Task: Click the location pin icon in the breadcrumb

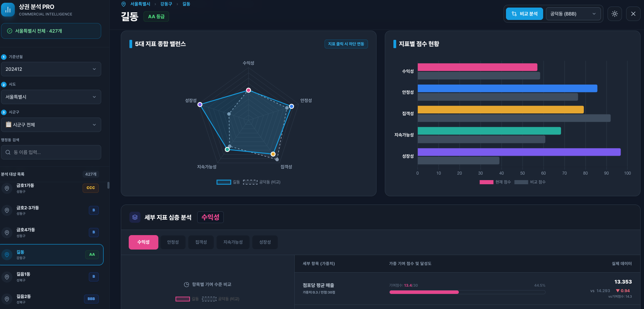Action: [124, 4]
